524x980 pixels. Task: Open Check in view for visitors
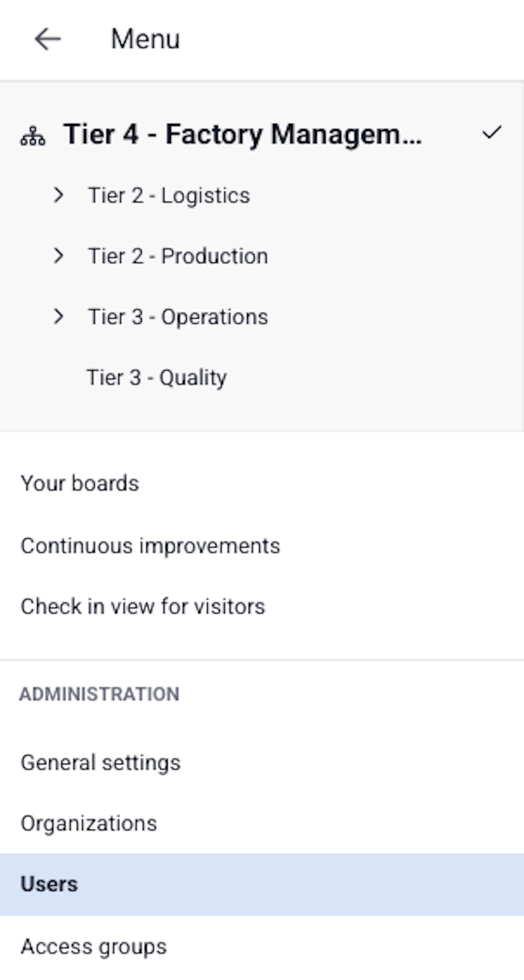(x=143, y=606)
